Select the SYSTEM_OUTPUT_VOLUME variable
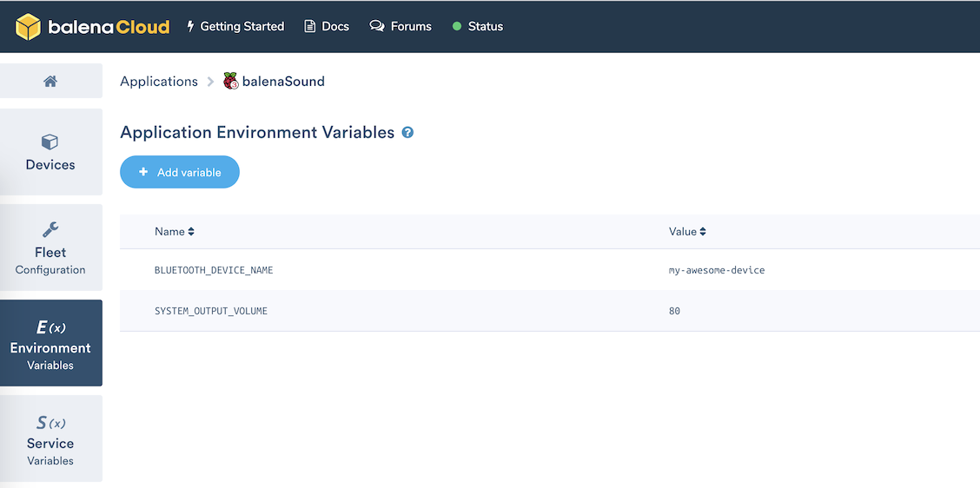This screenshot has width=980, height=488. click(x=210, y=311)
